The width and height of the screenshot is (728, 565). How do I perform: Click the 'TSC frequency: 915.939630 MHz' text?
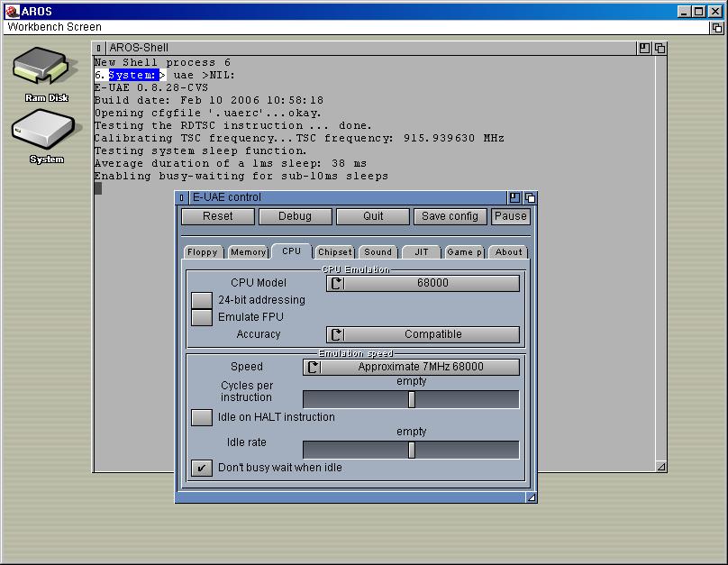pyautogui.click(x=400, y=139)
